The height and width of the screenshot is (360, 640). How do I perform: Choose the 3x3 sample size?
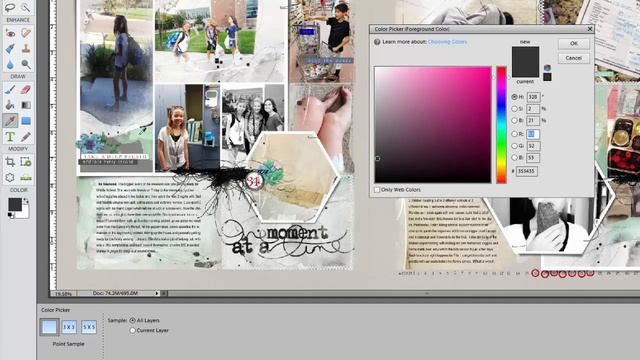coord(69,327)
